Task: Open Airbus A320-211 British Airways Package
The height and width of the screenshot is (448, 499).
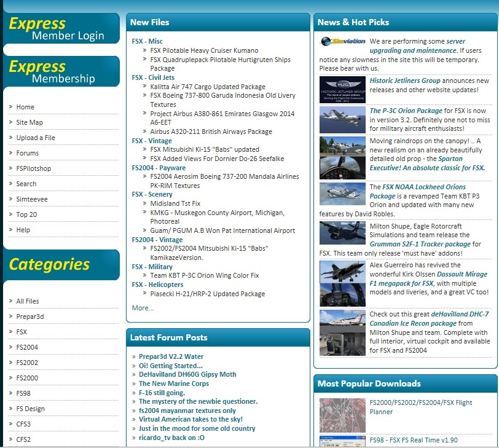Action: pos(211,132)
